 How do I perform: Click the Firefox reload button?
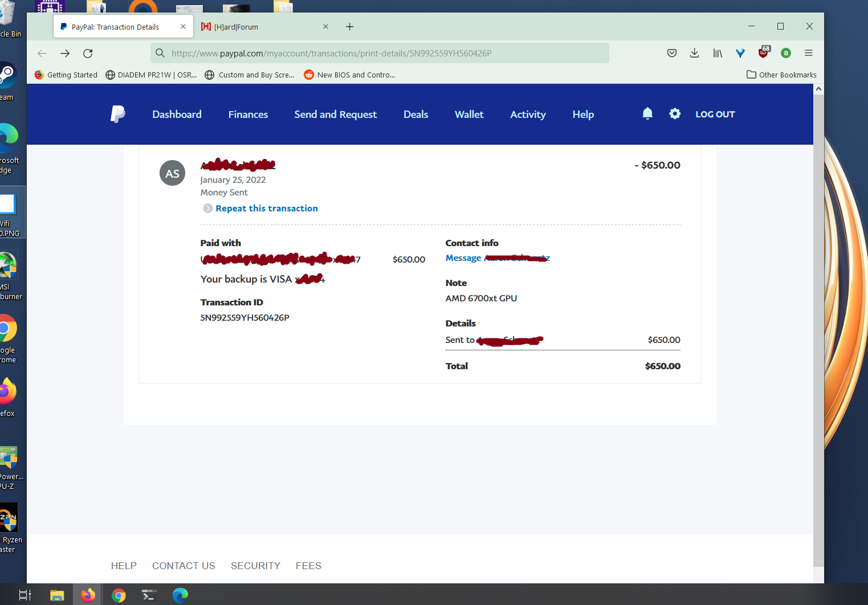[88, 54]
